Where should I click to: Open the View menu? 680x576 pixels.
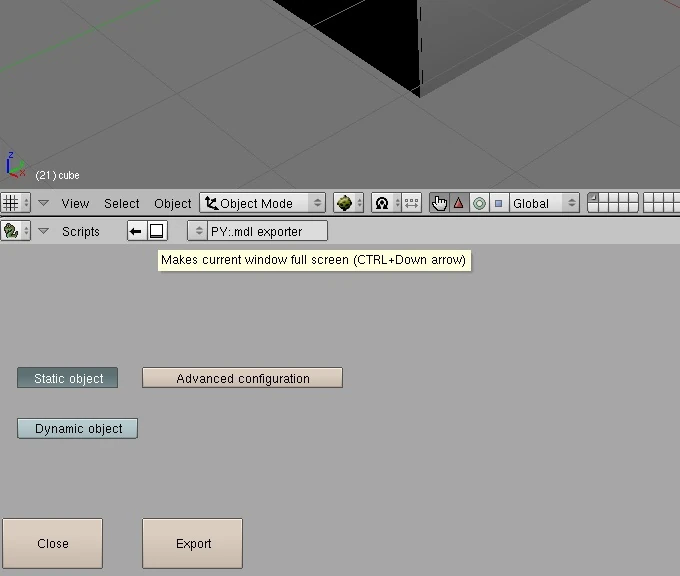[x=75, y=203]
